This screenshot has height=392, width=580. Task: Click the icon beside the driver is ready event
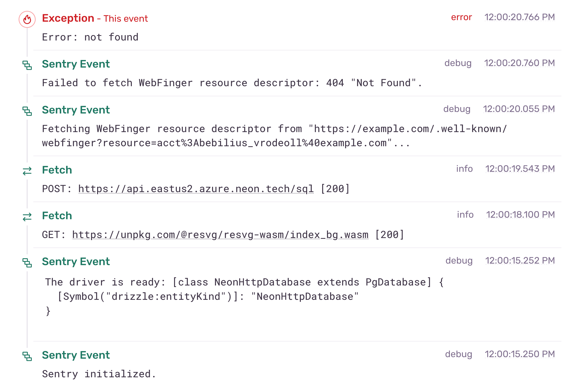(x=27, y=263)
